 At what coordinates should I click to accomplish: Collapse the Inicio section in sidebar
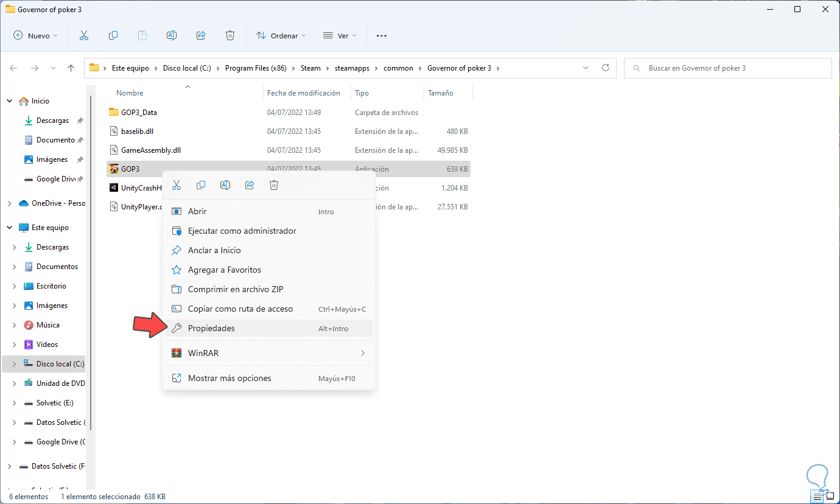coord(10,101)
